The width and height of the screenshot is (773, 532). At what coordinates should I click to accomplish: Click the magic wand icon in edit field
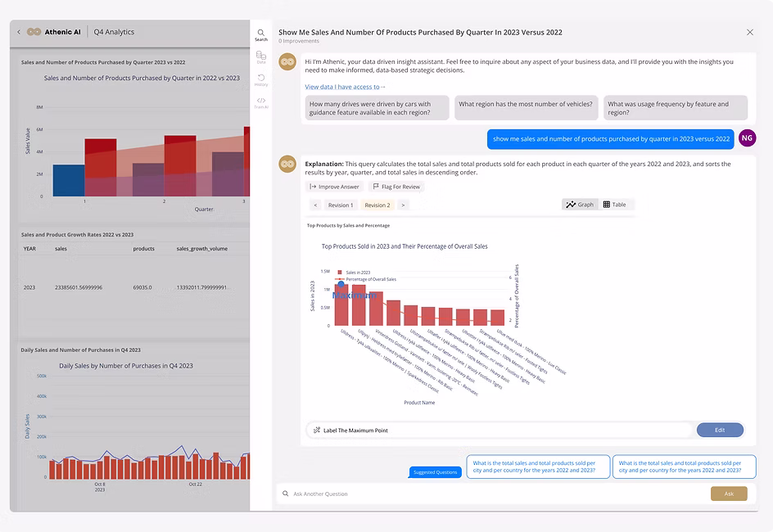point(316,430)
